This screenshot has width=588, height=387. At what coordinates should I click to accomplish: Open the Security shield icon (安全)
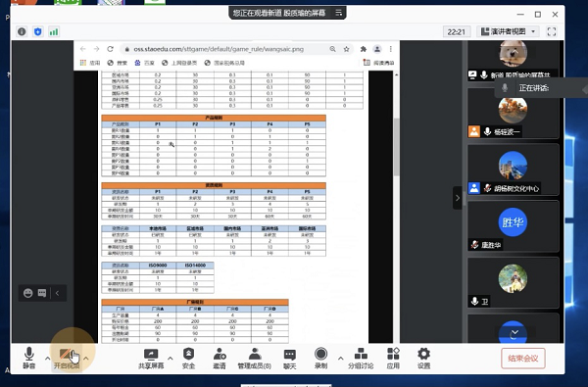pyautogui.click(x=188, y=359)
